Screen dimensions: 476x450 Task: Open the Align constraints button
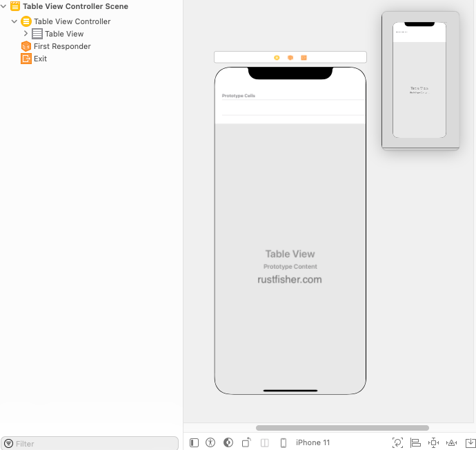[416, 442]
